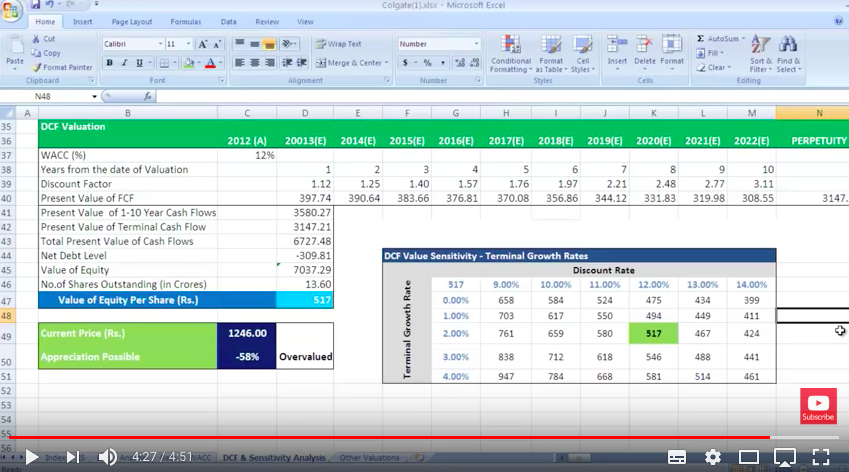
Task: Toggle italic text formatting
Action: (x=124, y=63)
